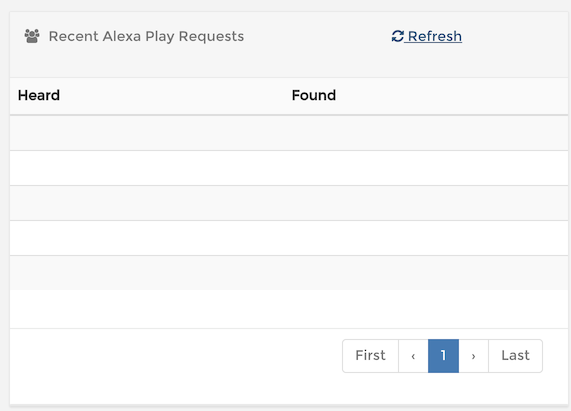This screenshot has height=411, width=571.
Task: Select the first empty row's Found cell
Action: 426,133
